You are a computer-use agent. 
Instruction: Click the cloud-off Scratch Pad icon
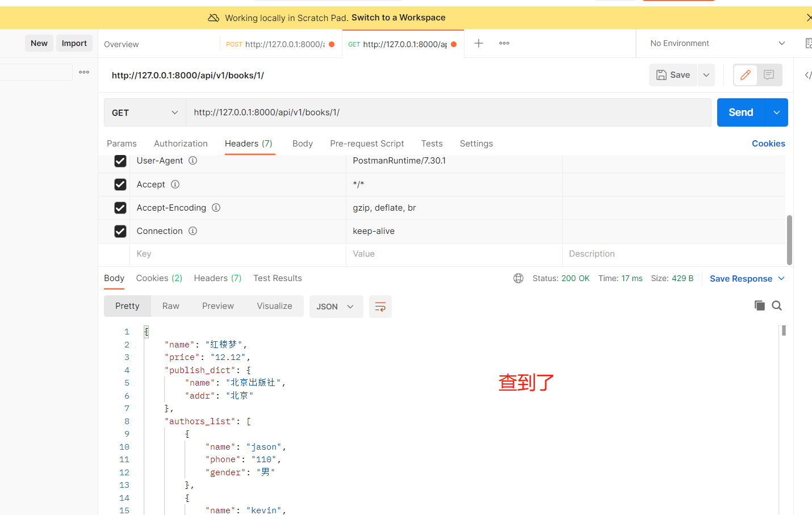point(214,18)
